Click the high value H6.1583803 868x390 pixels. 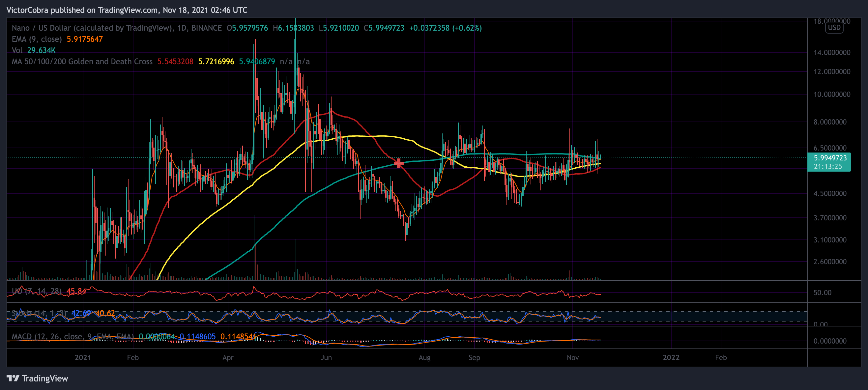(293, 28)
